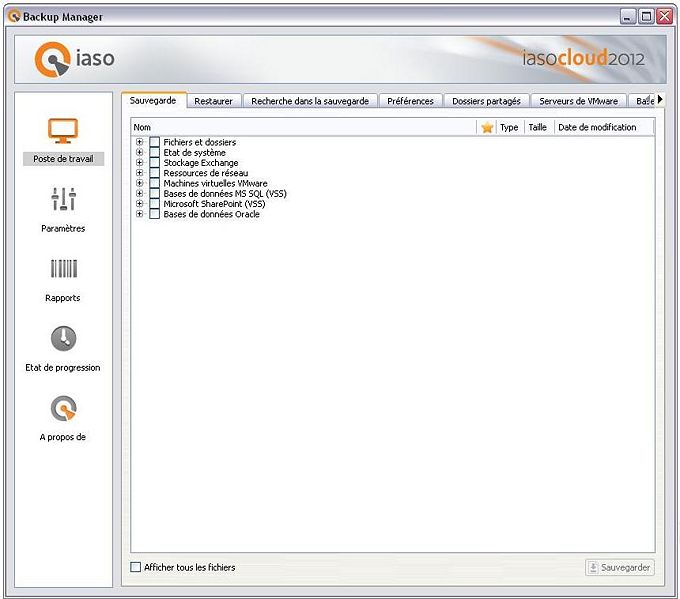680x599 pixels.
Task: Expand the Fichiers et dossiers node
Action: (x=139, y=142)
